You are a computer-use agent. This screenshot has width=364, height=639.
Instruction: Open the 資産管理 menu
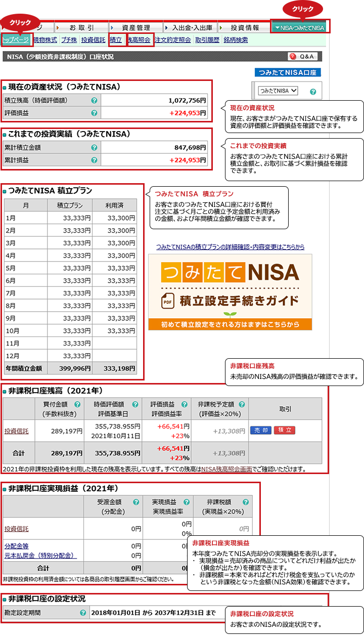tap(136, 27)
